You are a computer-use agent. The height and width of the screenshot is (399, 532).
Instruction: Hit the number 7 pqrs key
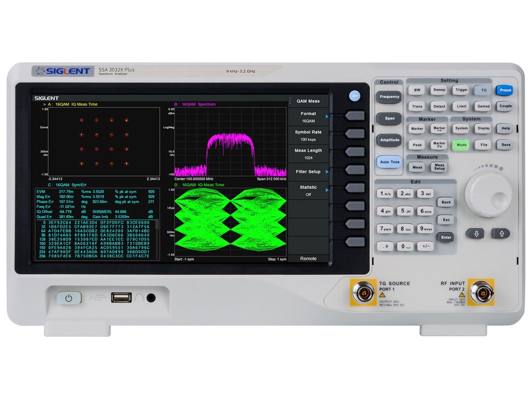click(x=385, y=229)
